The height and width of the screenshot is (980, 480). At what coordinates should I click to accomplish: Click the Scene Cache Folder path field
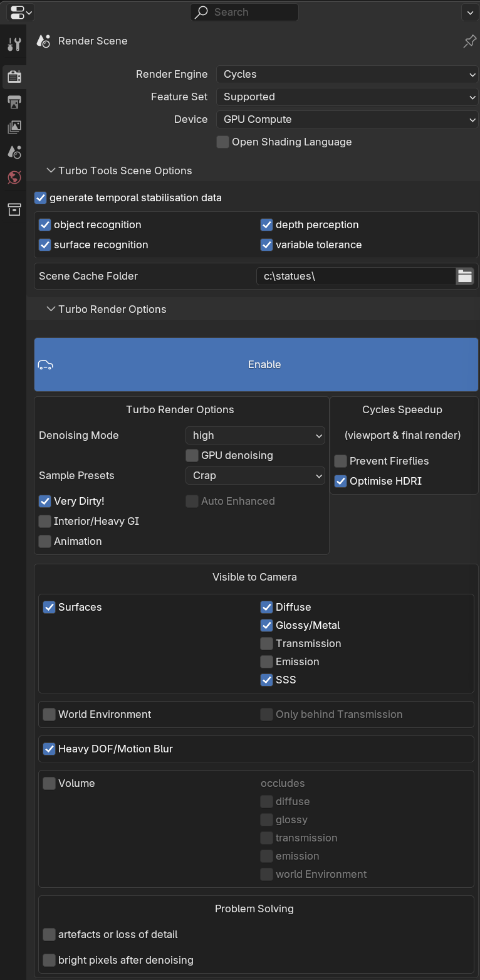[355, 276]
